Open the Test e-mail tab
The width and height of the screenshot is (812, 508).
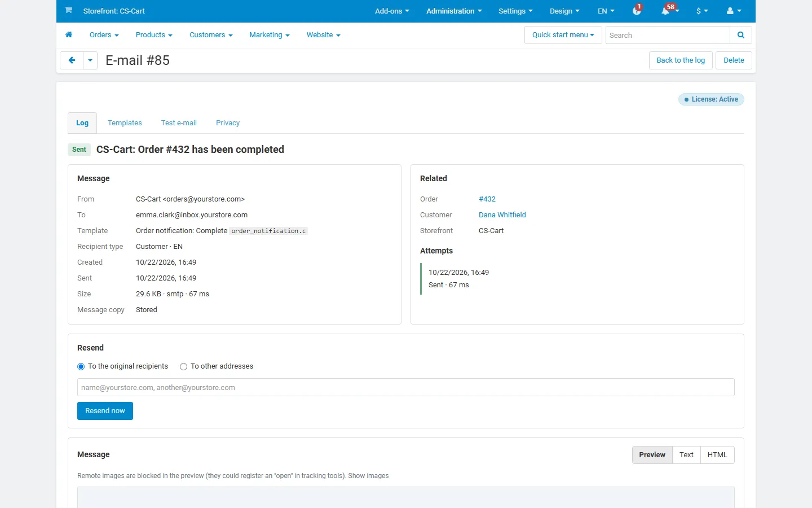179,123
